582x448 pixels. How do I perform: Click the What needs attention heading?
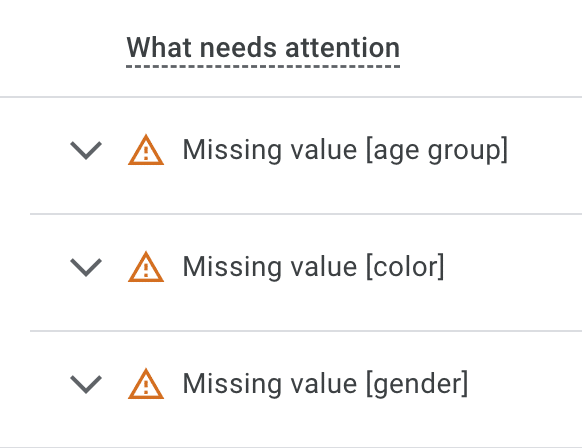point(263,48)
